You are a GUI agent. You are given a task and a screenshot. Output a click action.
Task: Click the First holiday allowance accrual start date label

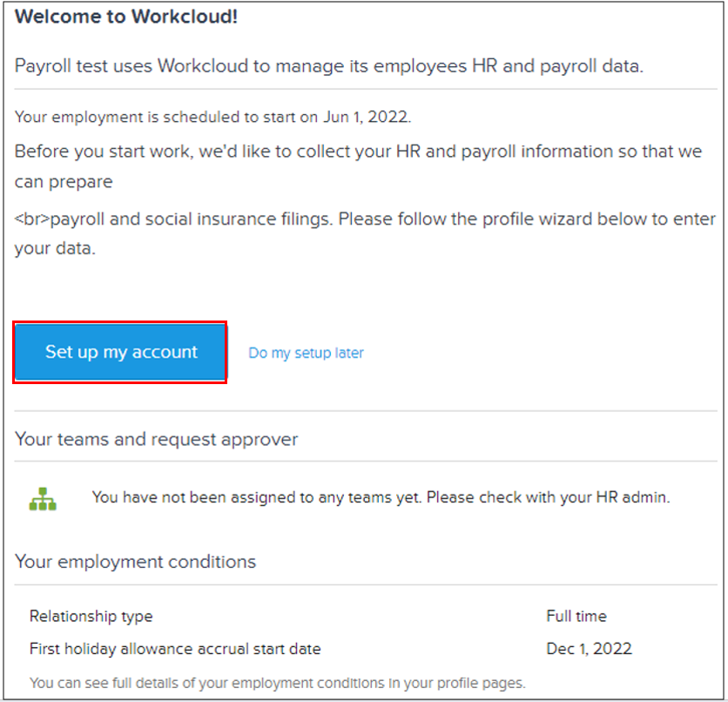[x=174, y=648]
